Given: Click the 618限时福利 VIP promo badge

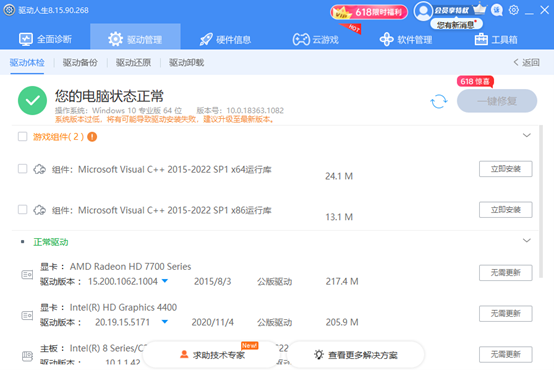Looking at the screenshot, I should tap(369, 12).
